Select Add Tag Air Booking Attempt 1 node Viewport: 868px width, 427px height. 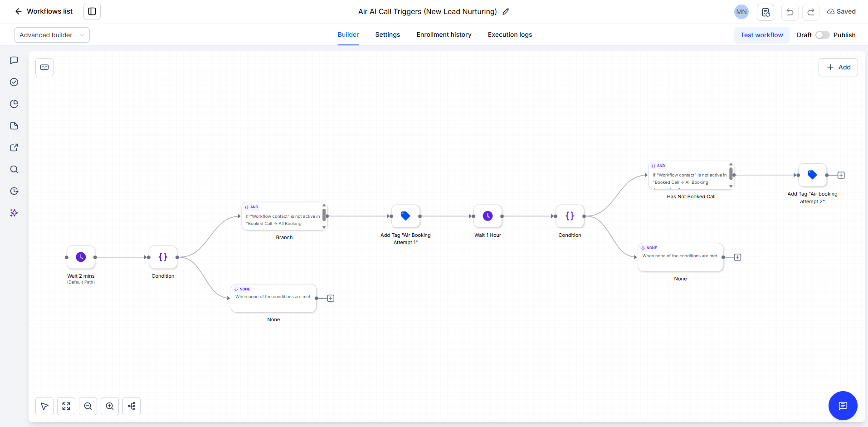(405, 216)
